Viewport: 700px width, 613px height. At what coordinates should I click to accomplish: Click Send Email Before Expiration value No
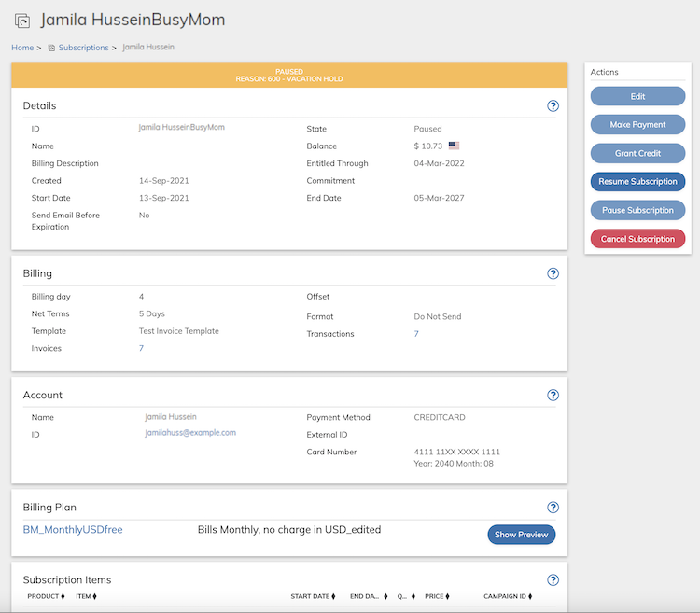click(144, 215)
